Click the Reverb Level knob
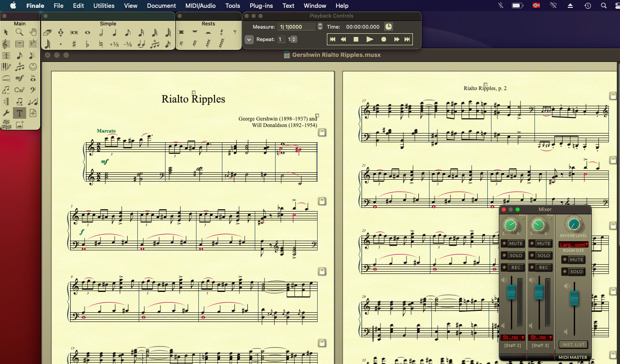The image size is (620, 364). coord(574,224)
